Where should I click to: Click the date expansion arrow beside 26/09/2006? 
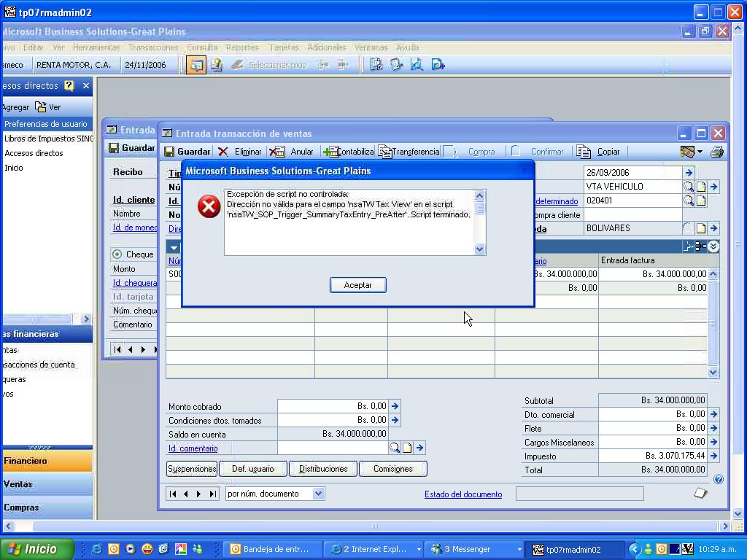pyautogui.click(x=689, y=173)
